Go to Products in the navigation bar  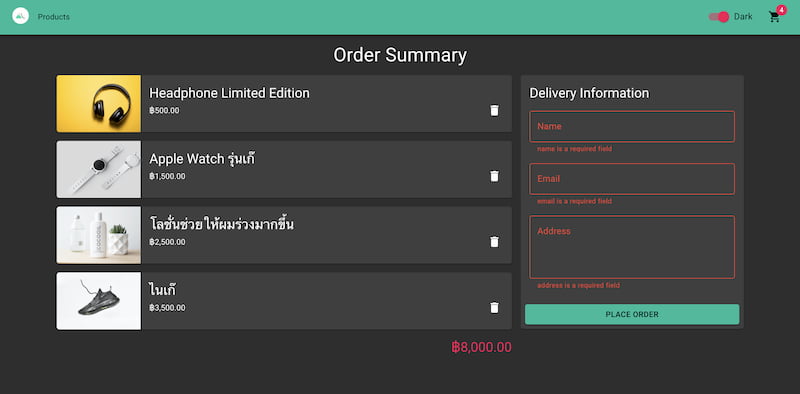point(54,17)
